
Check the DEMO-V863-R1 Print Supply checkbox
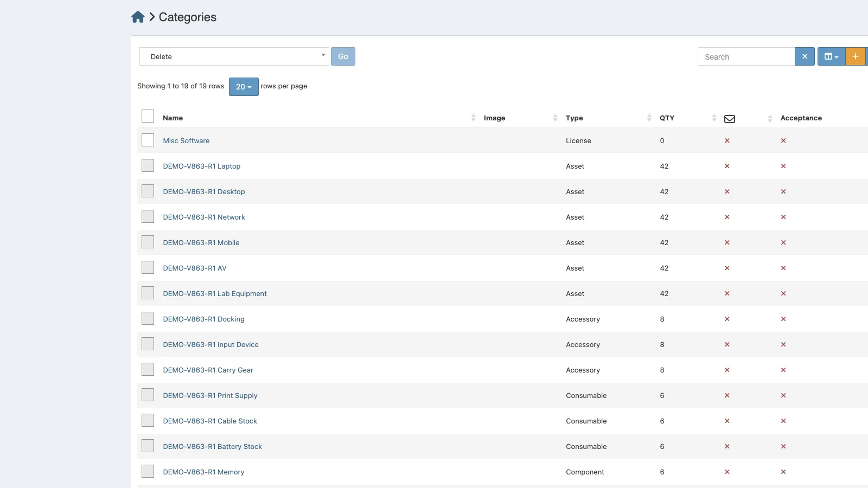[148, 395]
